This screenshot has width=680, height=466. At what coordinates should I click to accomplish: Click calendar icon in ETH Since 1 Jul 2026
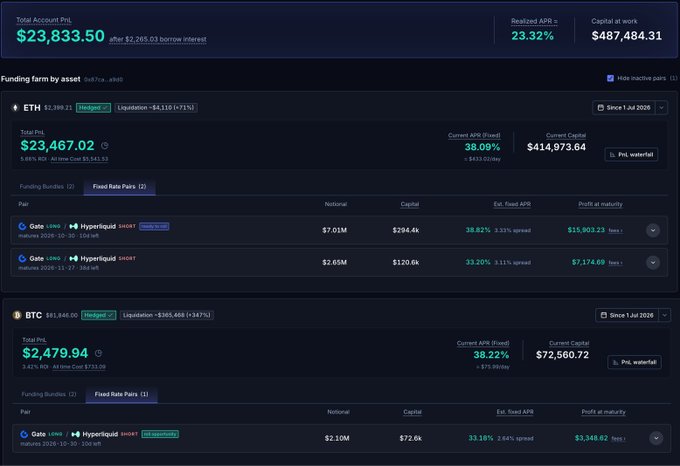tap(601, 108)
